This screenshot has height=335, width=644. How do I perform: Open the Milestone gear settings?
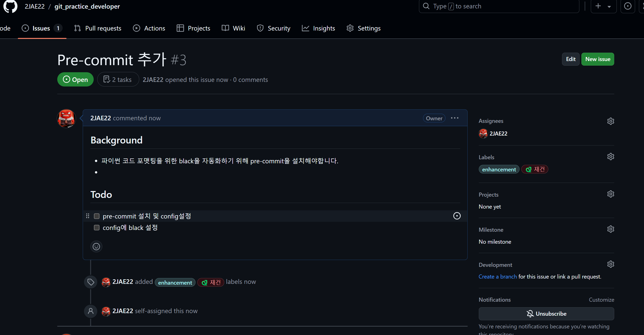(611, 229)
